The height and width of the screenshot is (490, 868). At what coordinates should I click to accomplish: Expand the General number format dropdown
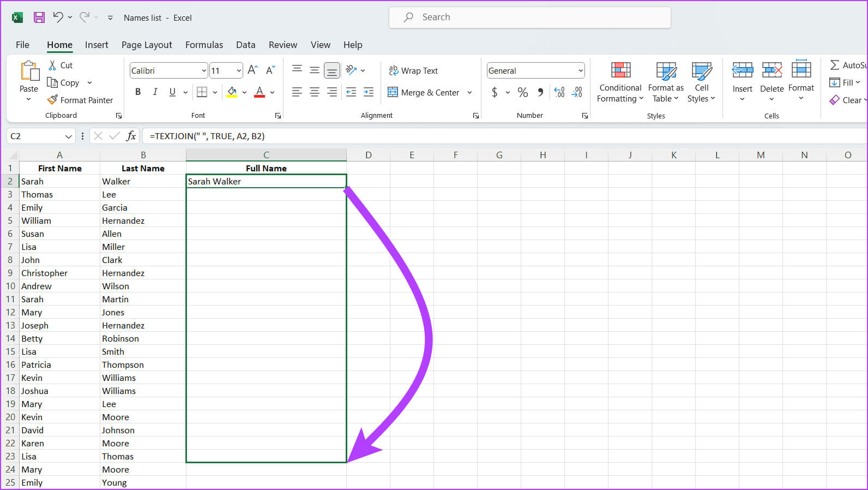(580, 70)
